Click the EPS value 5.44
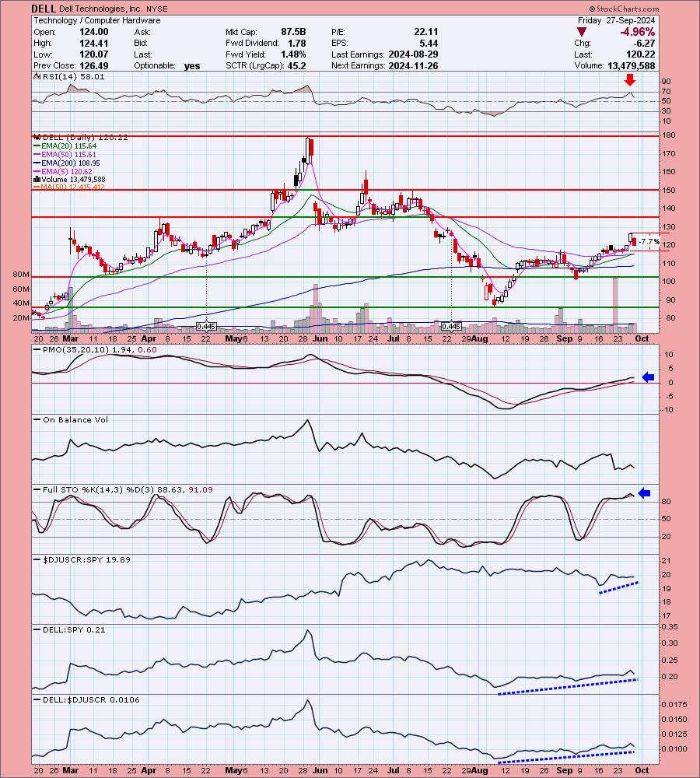The image size is (700, 778). point(429,43)
